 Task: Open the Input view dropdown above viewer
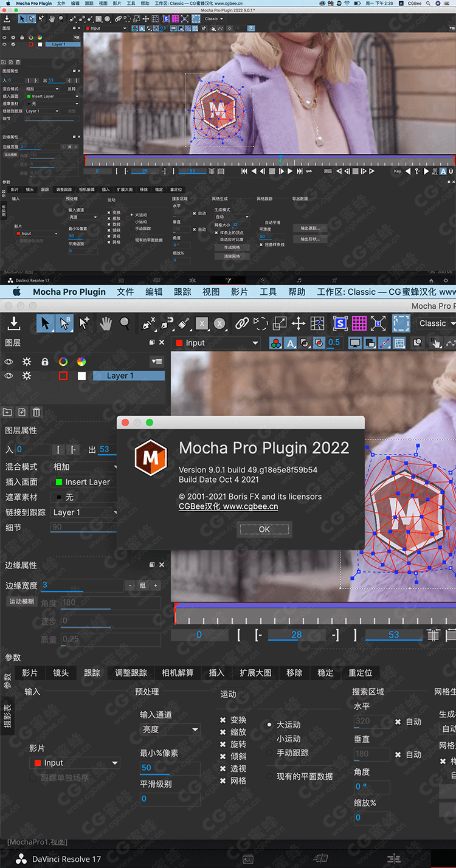(216, 343)
